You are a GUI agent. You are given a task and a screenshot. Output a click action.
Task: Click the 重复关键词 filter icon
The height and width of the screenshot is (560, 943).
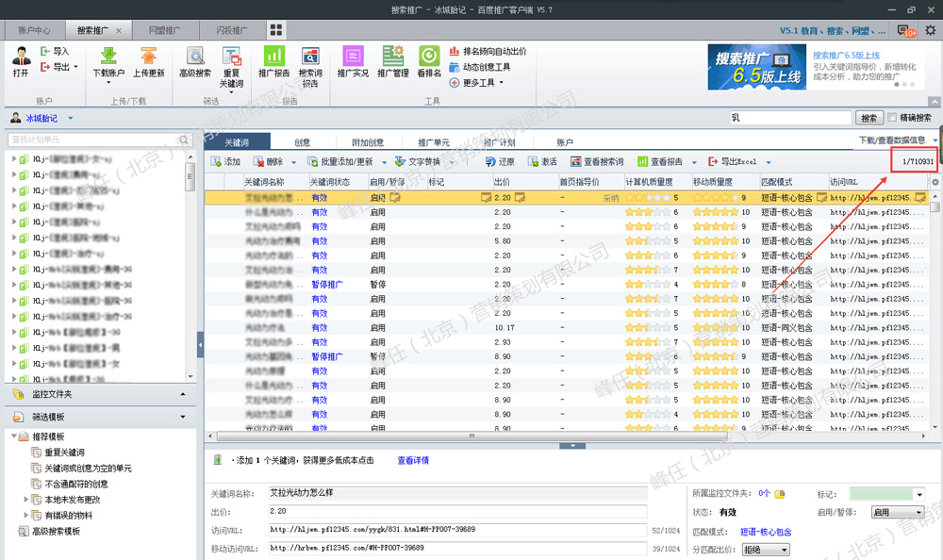click(232, 56)
